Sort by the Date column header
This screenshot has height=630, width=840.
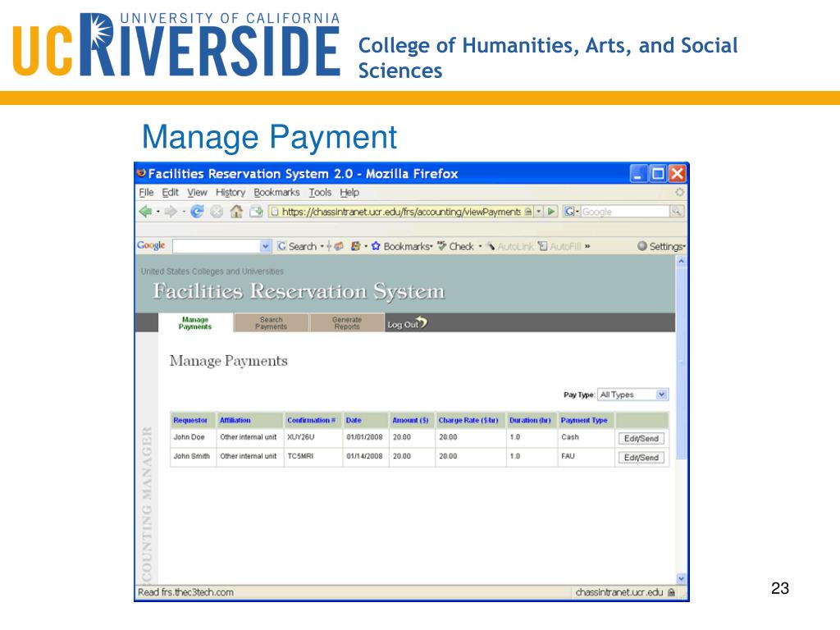click(x=354, y=421)
